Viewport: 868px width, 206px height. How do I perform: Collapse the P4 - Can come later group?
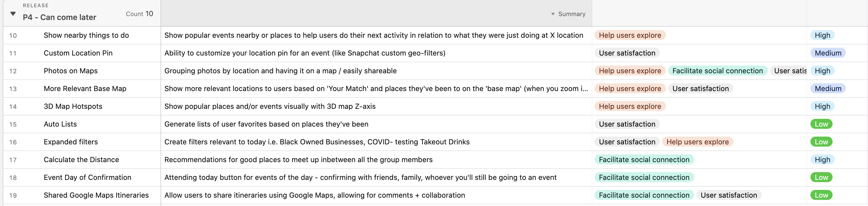pos(13,14)
